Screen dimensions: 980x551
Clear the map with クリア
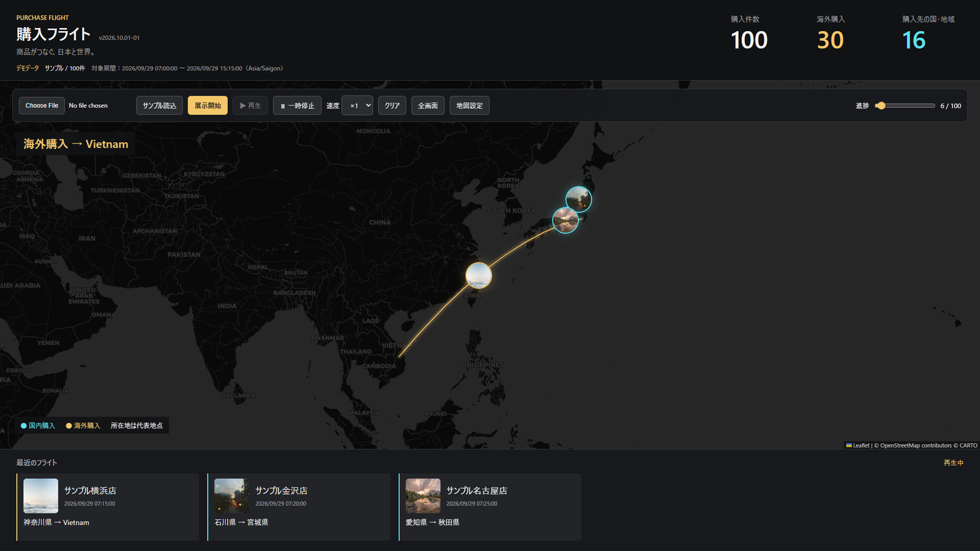click(x=392, y=105)
